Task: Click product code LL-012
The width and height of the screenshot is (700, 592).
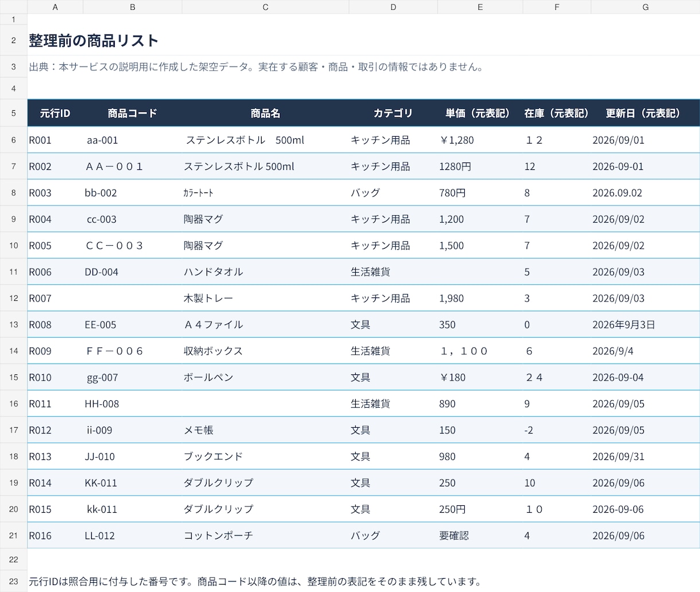Action: (133, 536)
